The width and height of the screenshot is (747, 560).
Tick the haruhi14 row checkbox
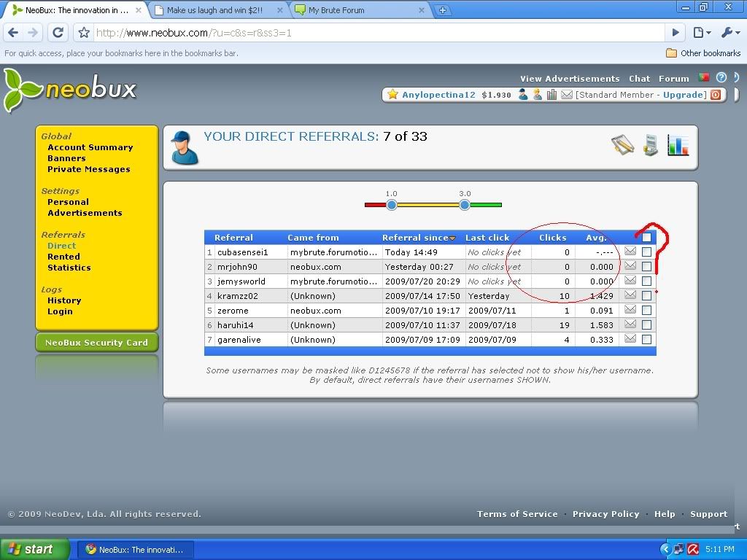click(646, 325)
